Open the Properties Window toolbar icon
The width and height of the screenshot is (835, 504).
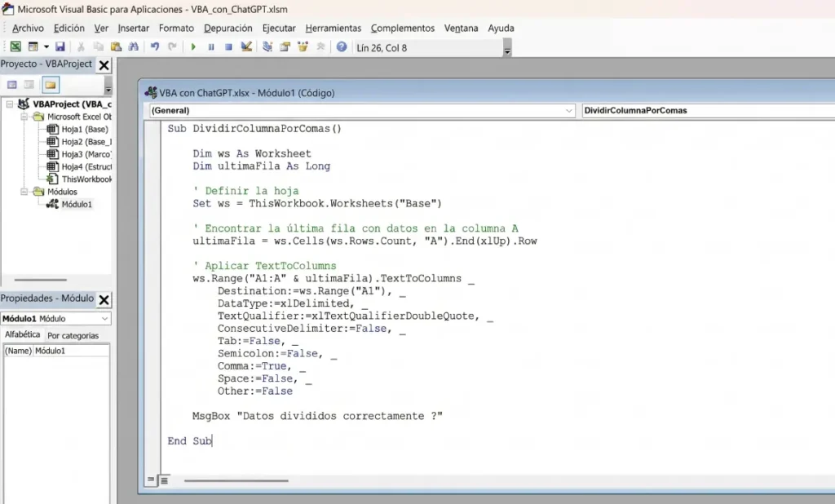[285, 46]
